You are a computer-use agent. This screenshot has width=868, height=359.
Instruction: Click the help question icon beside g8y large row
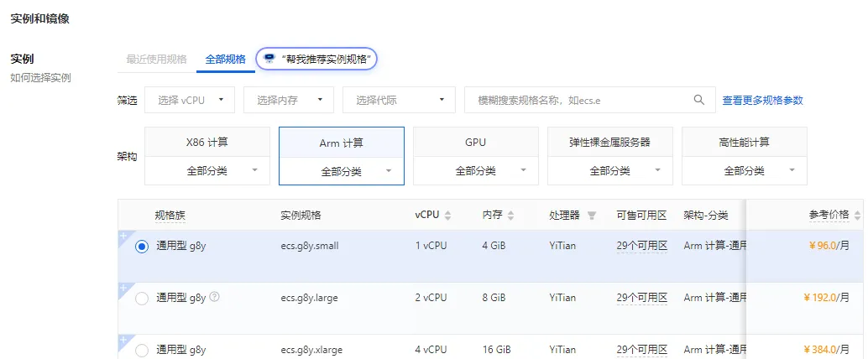click(x=215, y=297)
